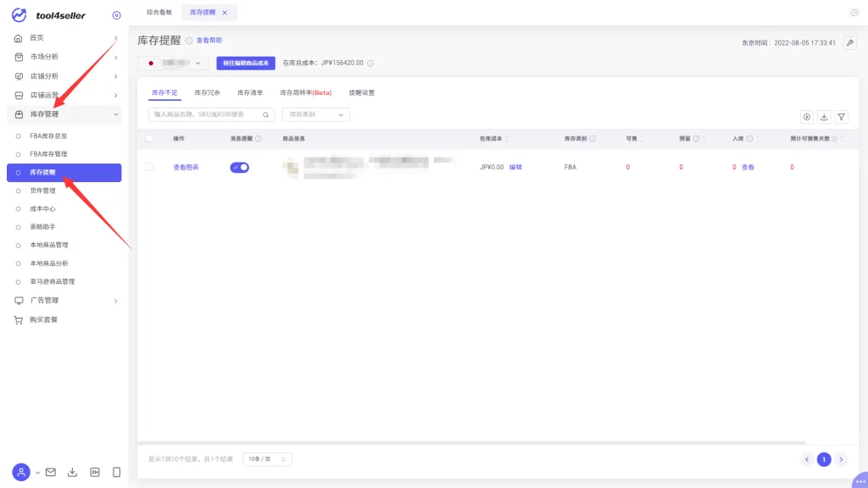Click the tool4seller logo icon
Viewport: 868px width, 488px height.
19,15
